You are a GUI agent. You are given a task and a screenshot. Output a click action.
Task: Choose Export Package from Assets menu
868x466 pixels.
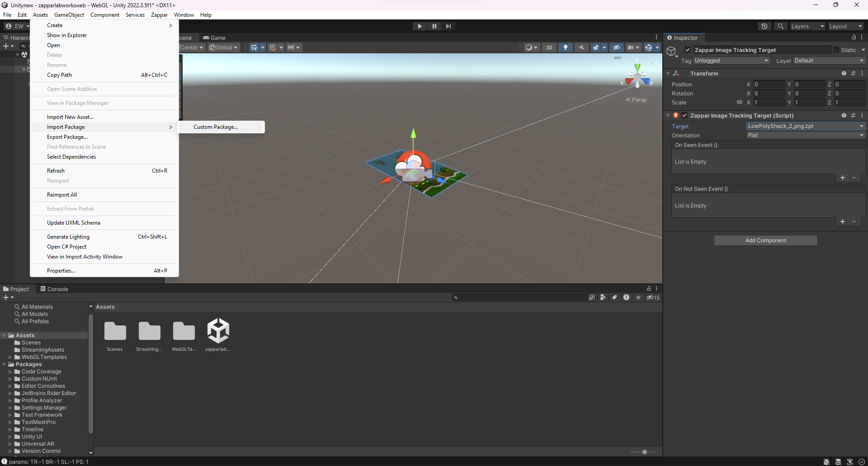(67, 137)
